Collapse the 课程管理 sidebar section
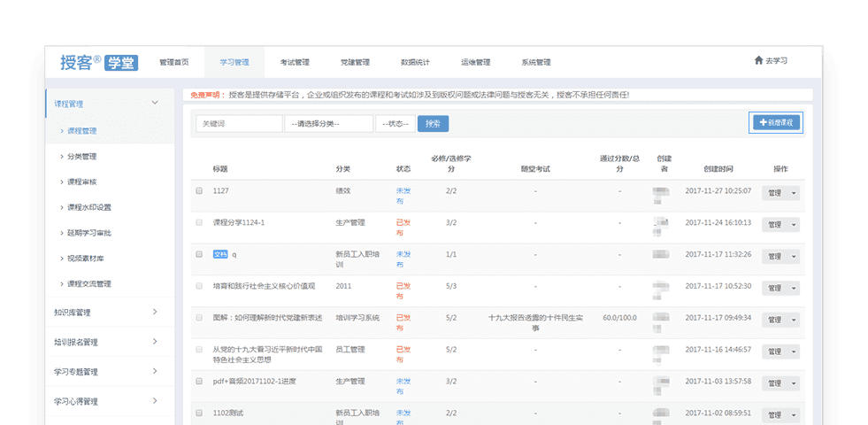Viewport: 868px width, 425px height. tap(110, 104)
